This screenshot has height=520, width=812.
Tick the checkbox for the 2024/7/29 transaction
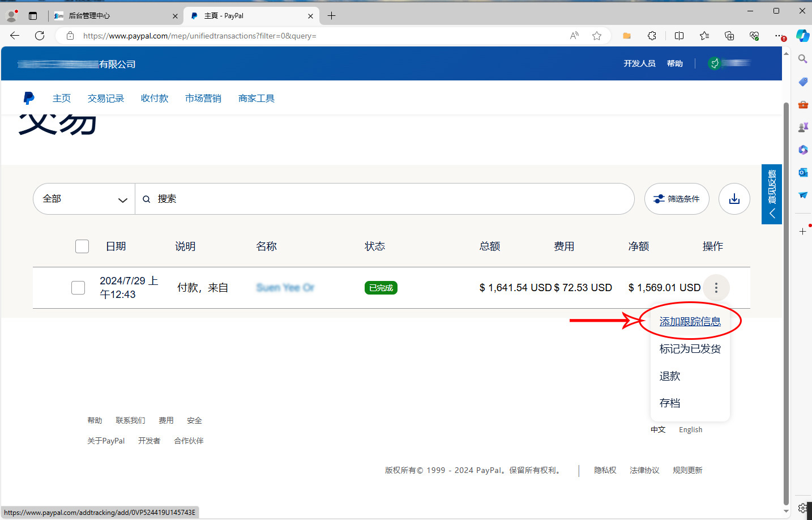pyautogui.click(x=78, y=288)
